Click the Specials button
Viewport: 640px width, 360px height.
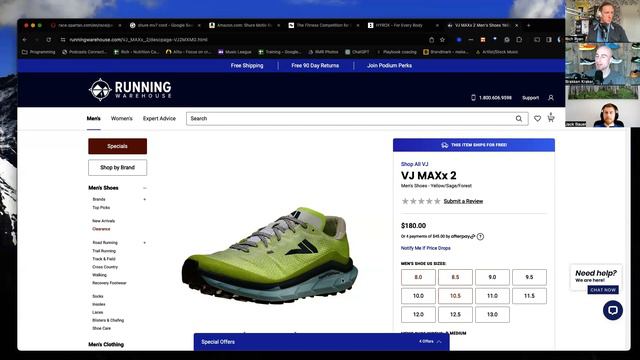(x=118, y=146)
